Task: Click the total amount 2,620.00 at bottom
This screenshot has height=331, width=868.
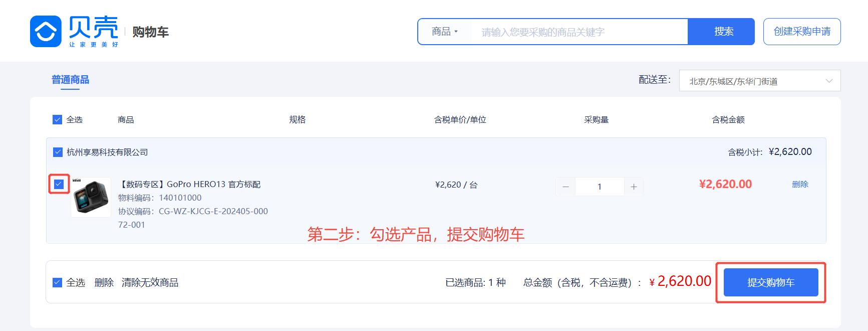Action: (684, 281)
